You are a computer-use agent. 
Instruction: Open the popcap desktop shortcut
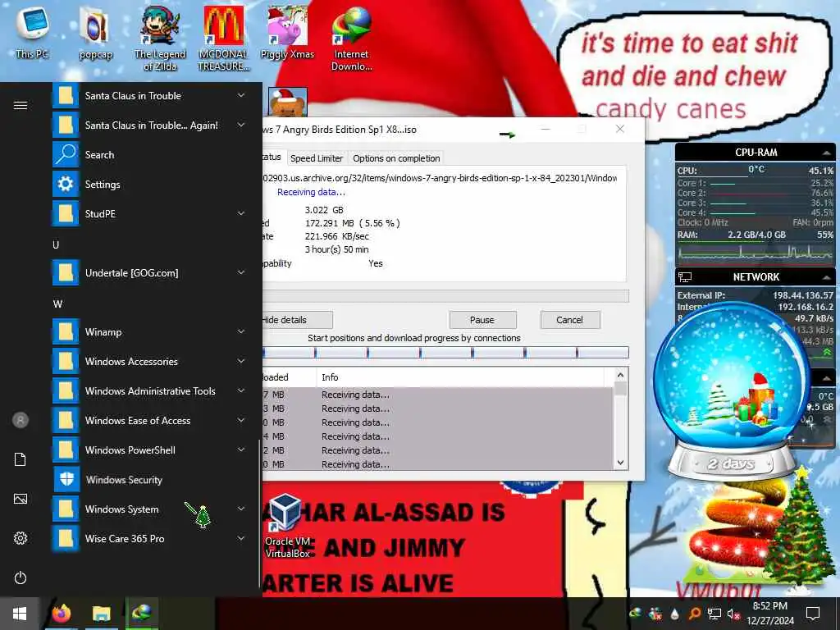[95, 33]
